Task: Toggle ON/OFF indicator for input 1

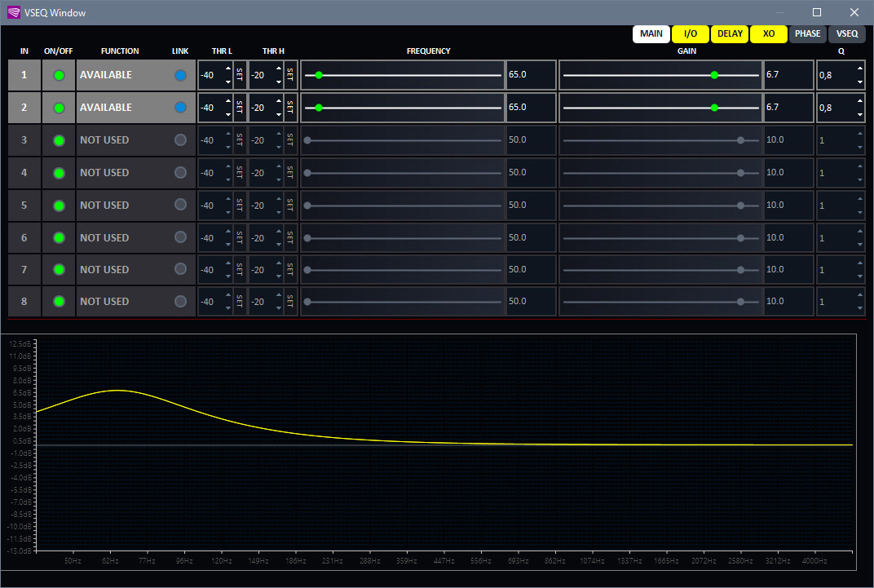Action: coord(59,75)
